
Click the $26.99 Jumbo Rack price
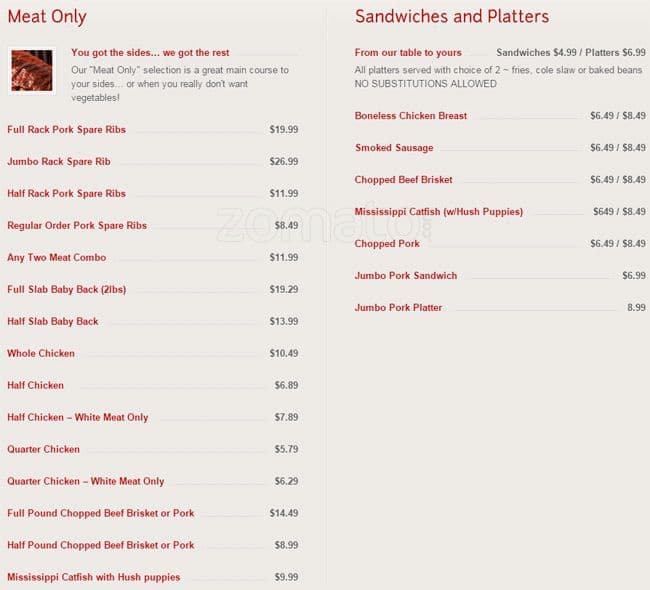point(284,162)
